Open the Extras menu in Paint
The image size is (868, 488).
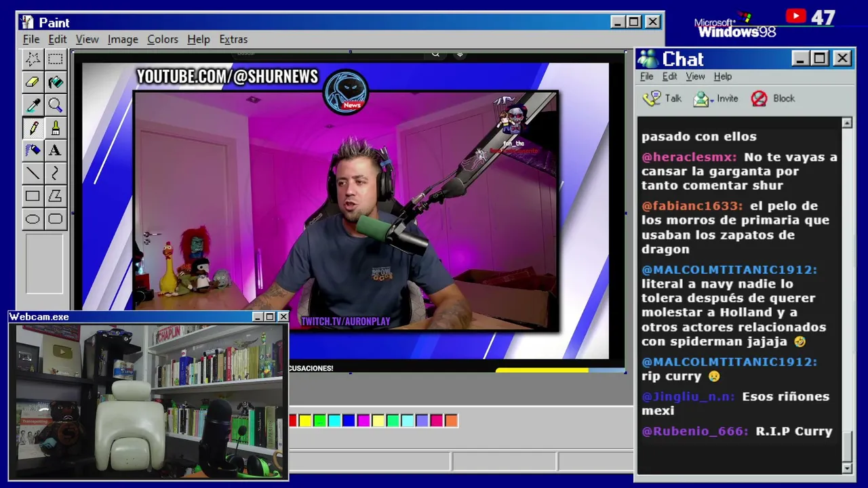coord(233,39)
